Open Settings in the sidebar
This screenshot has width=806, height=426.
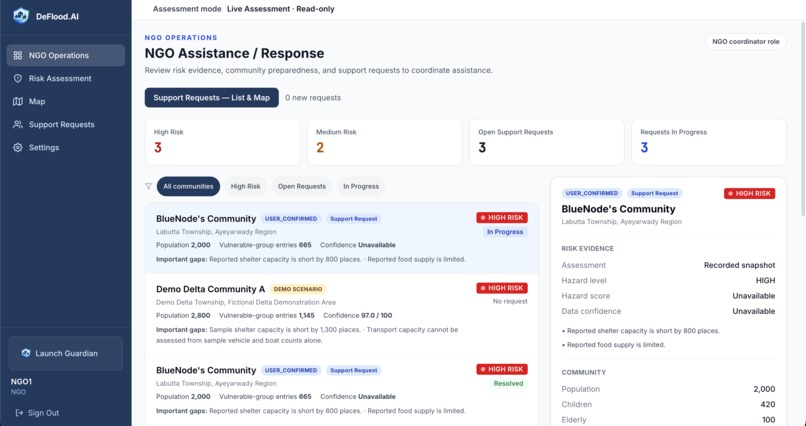(x=66, y=147)
